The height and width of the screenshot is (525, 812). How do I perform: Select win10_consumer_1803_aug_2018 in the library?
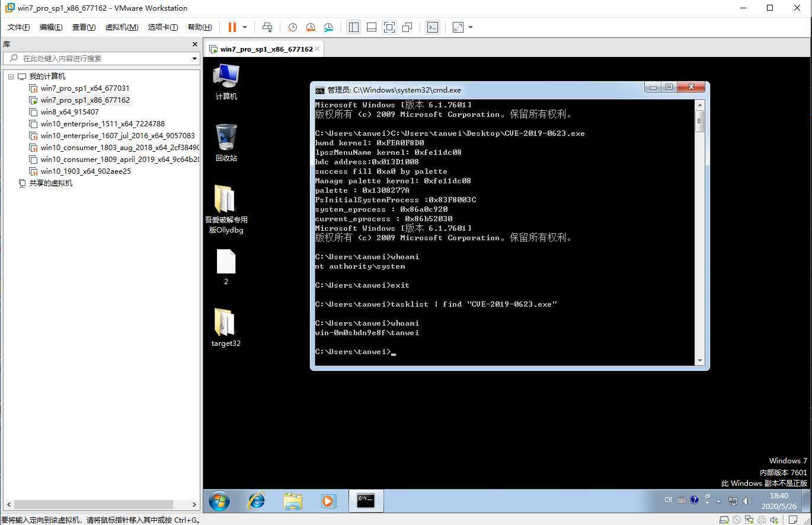point(119,148)
